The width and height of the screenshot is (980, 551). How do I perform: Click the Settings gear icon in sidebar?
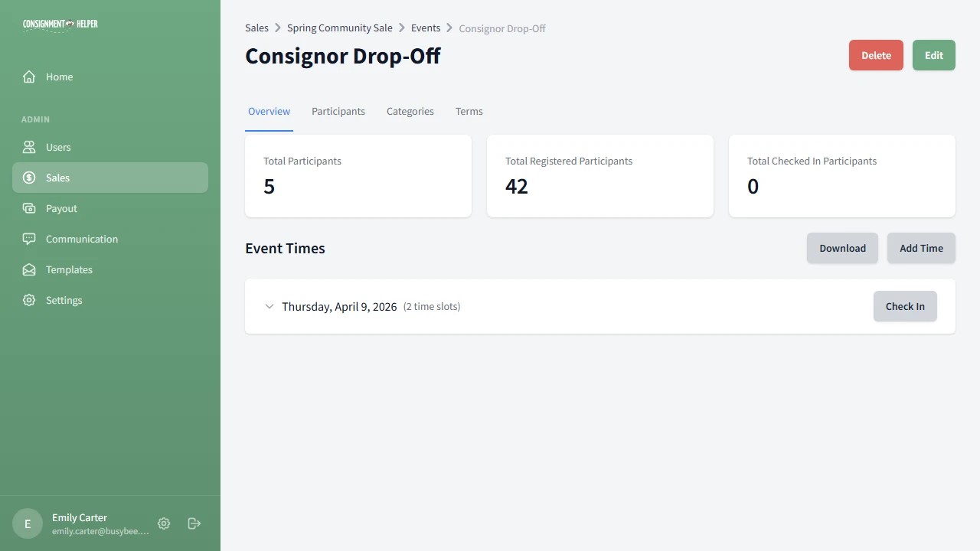point(28,300)
